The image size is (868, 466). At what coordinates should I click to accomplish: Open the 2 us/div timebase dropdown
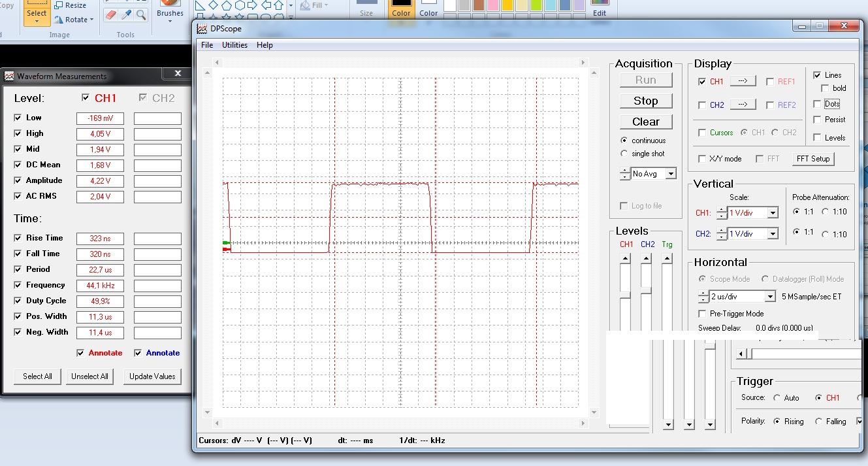point(769,297)
